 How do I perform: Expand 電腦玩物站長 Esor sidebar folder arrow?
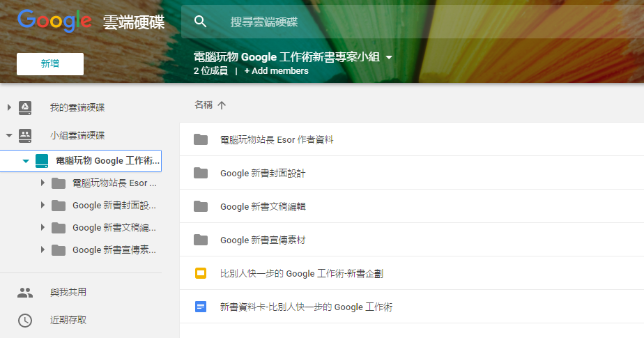pyautogui.click(x=43, y=183)
